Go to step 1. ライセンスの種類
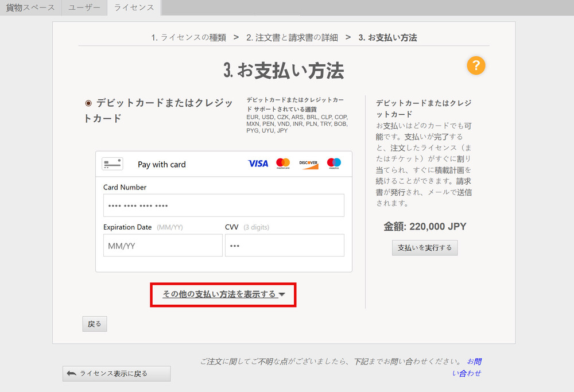574x392 pixels. tap(189, 38)
